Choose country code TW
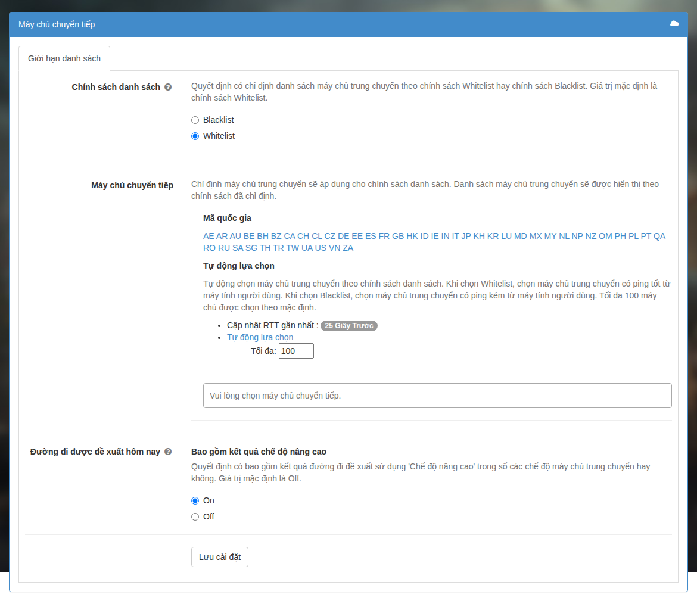Image resolution: width=697 pixels, height=616 pixels. click(x=293, y=248)
